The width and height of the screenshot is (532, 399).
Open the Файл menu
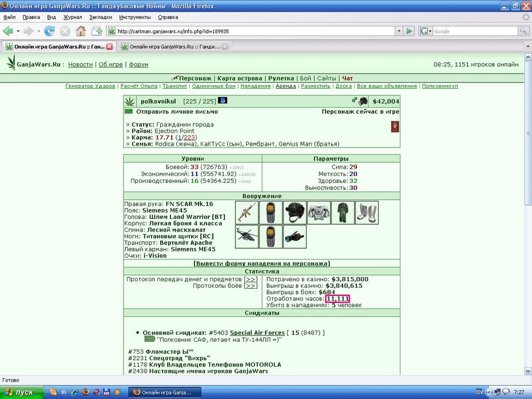tap(10, 17)
